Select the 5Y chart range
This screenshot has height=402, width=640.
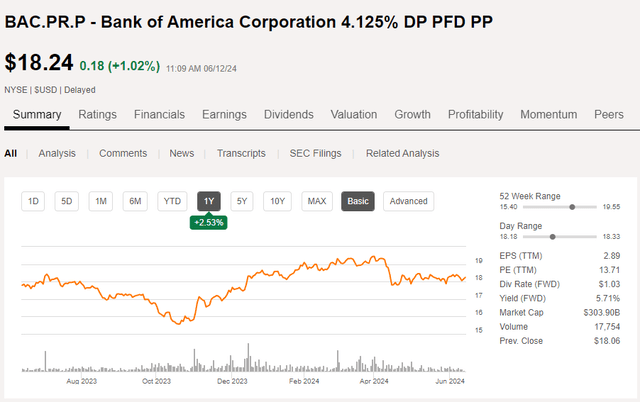coord(242,201)
